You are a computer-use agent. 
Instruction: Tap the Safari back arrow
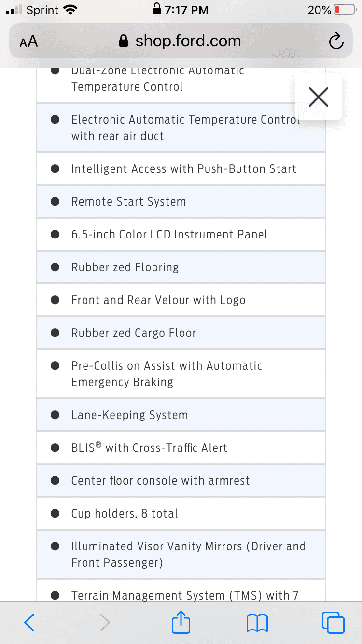coord(29,623)
